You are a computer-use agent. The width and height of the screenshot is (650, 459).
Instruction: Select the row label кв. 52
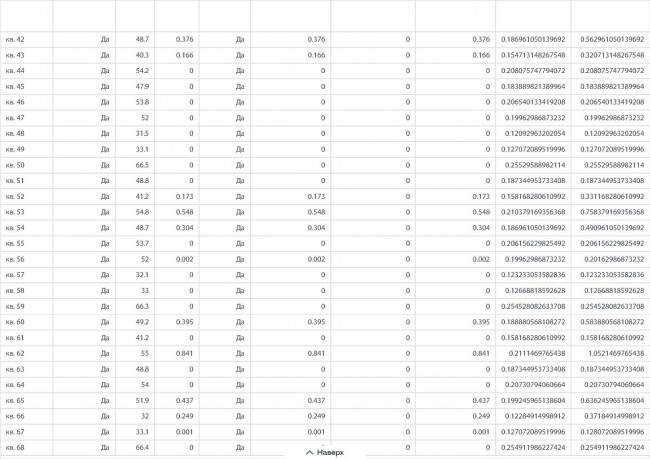(x=15, y=197)
